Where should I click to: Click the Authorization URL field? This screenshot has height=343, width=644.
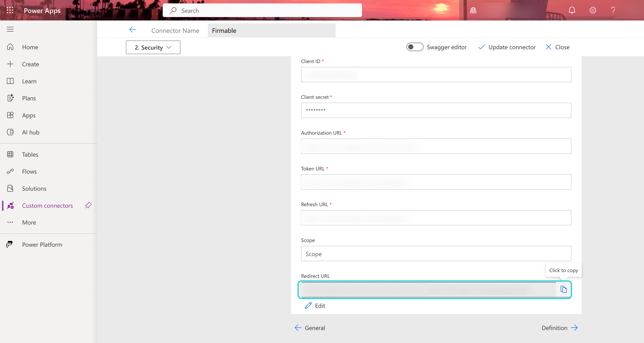[x=436, y=146]
